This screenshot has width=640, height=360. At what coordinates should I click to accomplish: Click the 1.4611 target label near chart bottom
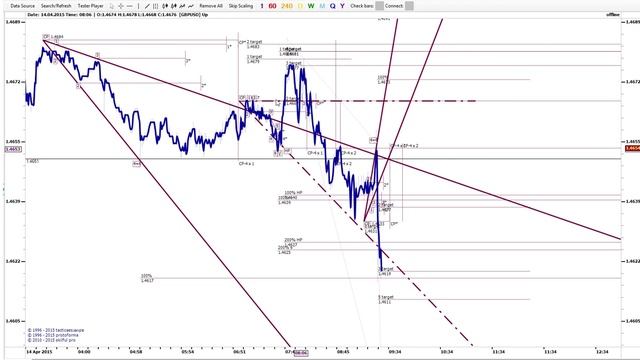coord(385,302)
